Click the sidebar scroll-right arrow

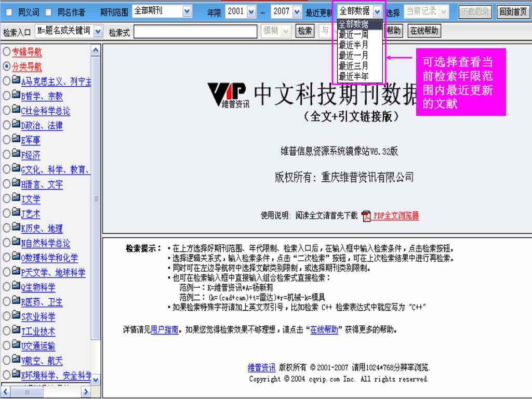[86, 392]
